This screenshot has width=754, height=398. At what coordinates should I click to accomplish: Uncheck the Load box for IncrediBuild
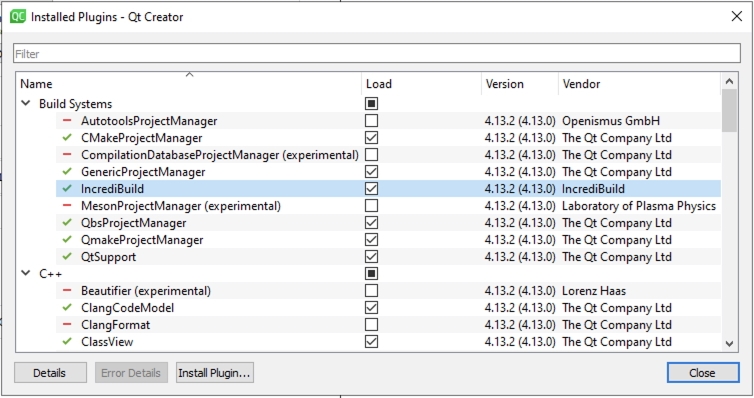click(x=371, y=189)
